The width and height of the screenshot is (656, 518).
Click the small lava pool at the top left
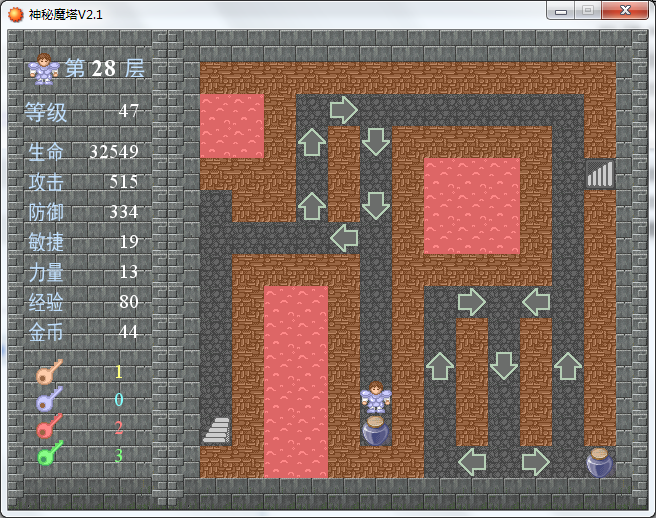(232, 126)
